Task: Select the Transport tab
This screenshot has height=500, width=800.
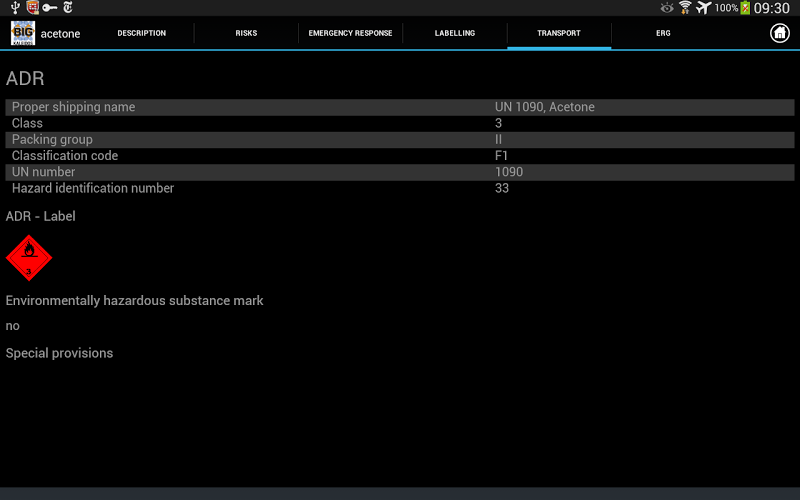Action: click(x=559, y=33)
